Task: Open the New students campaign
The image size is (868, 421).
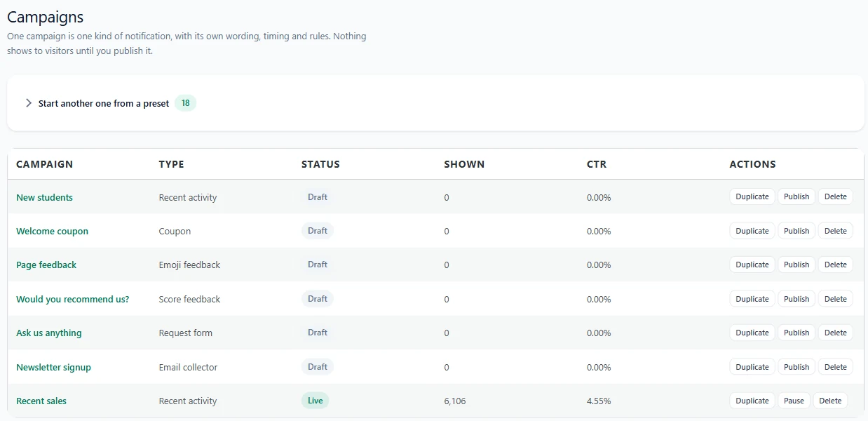Action: 44,197
